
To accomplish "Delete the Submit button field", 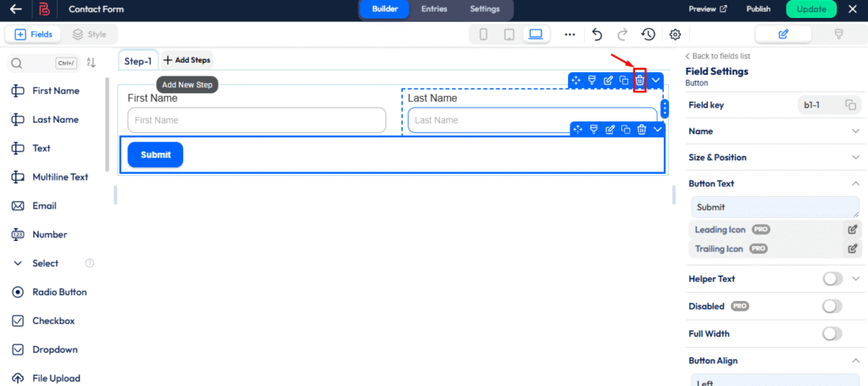I will tap(642, 129).
